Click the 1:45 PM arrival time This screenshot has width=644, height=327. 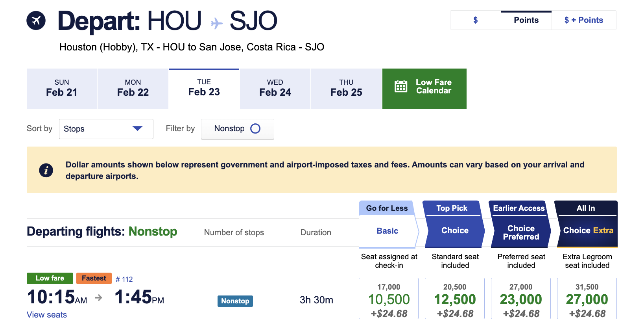(x=139, y=297)
